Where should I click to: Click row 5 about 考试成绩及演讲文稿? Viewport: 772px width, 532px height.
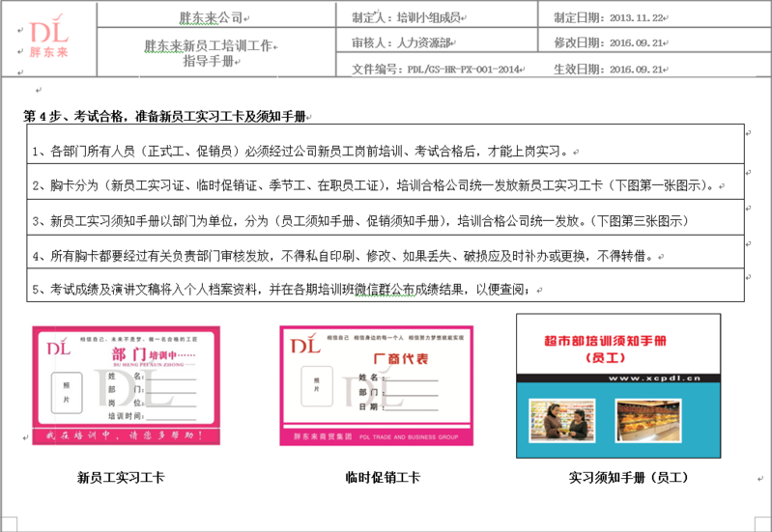point(385,285)
